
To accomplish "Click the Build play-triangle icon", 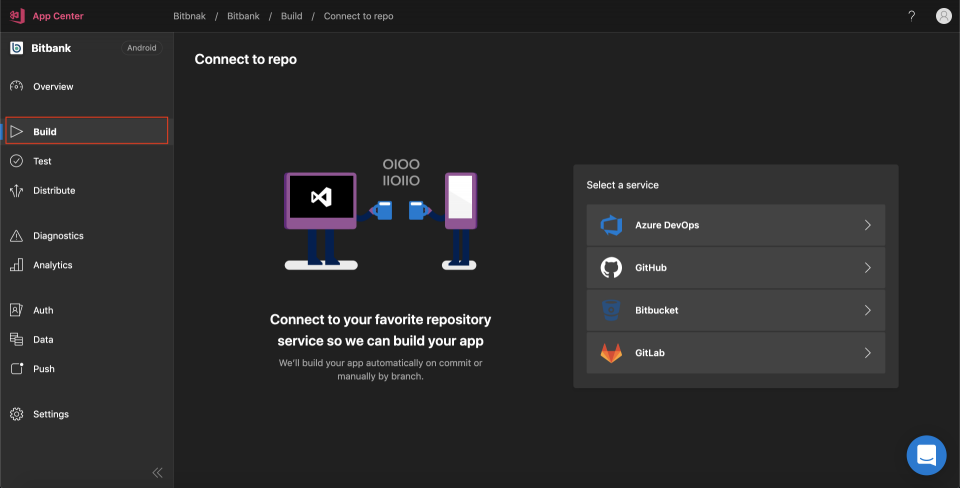I will click(17, 132).
